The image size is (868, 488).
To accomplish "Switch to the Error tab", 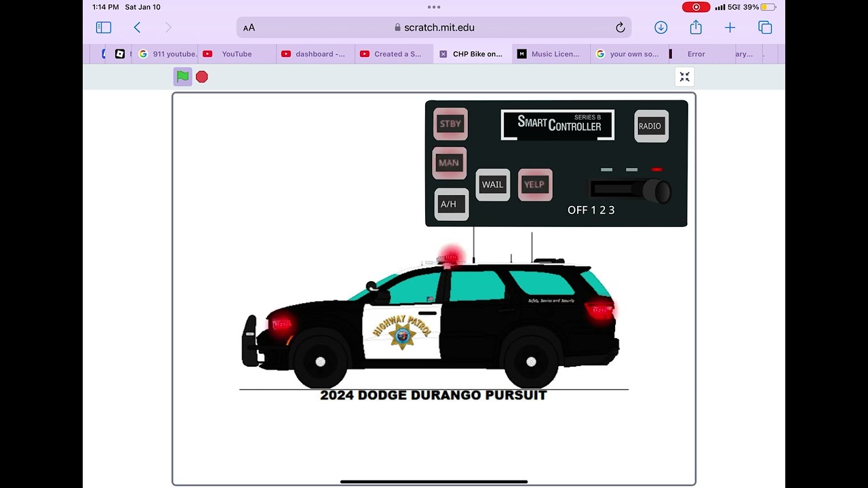I will coord(696,54).
